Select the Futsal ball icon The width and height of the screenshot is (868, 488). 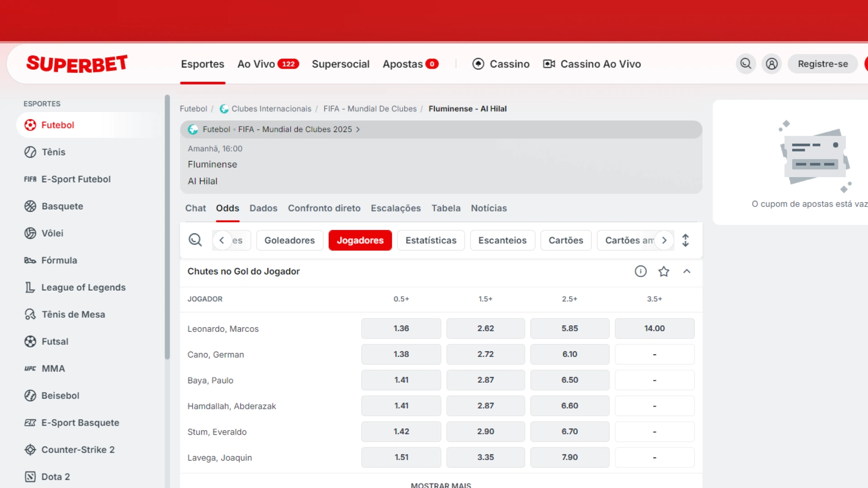30,341
